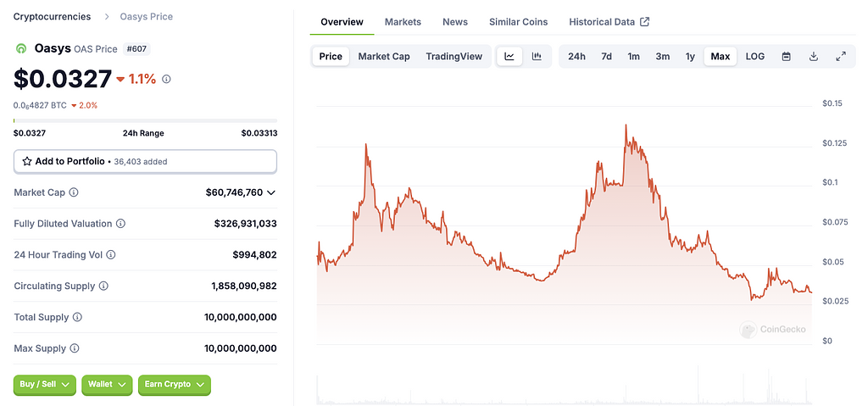Expand Market Cap value chevron
Screen dimensions: 868x406
point(271,193)
